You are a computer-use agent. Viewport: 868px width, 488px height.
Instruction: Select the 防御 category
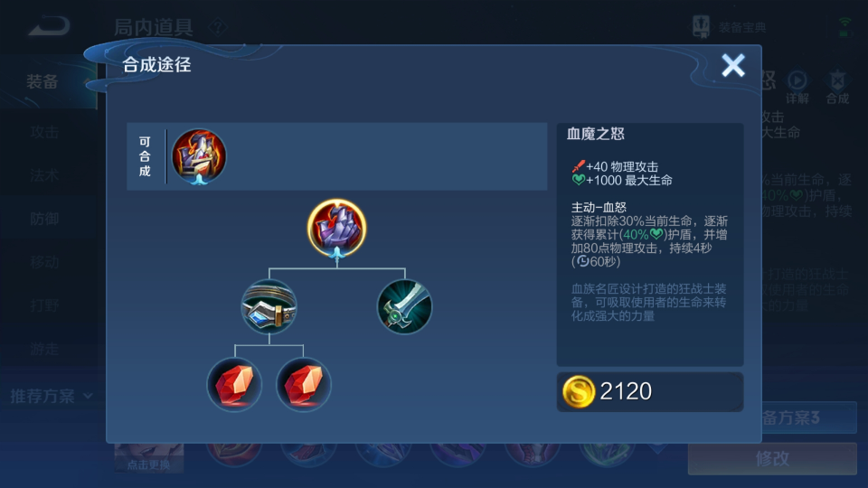point(45,219)
